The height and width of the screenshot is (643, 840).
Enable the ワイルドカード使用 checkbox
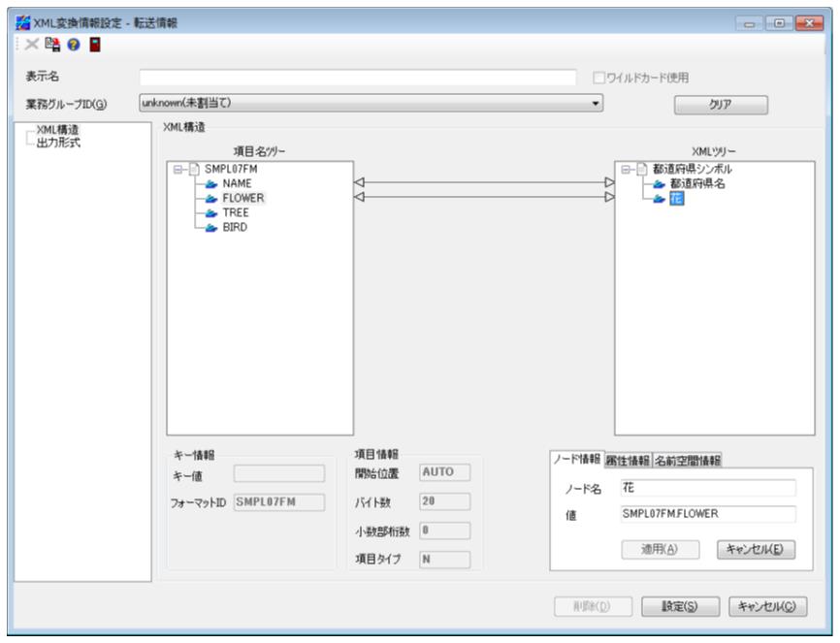point(598,78)
